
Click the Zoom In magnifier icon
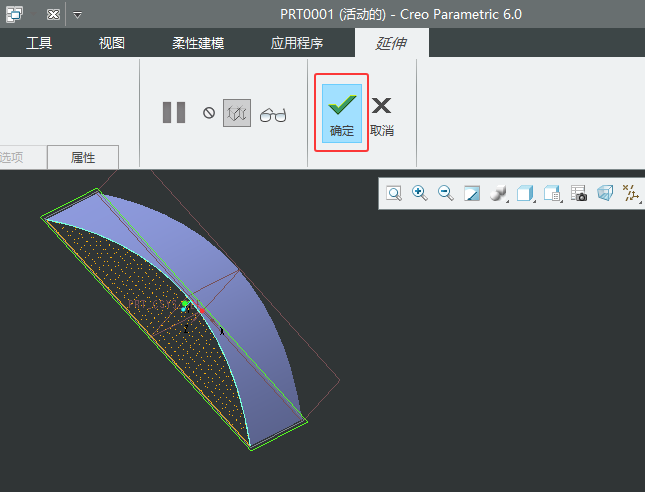420,193
